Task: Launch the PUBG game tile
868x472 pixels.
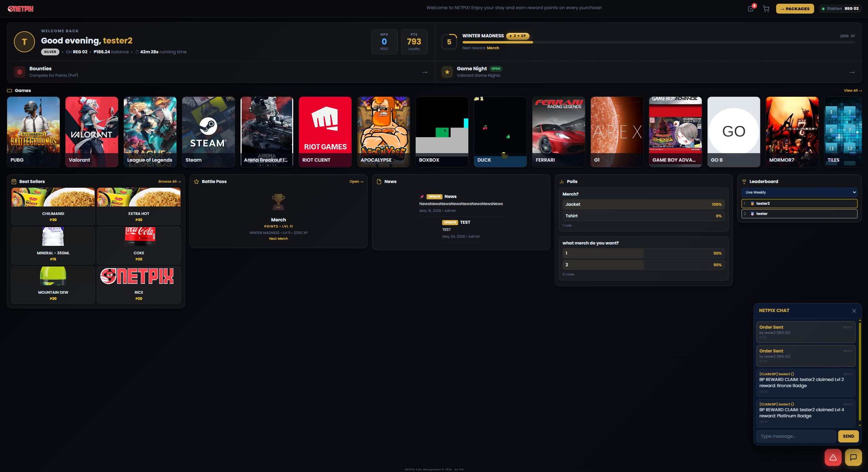Action: [34, 132]
